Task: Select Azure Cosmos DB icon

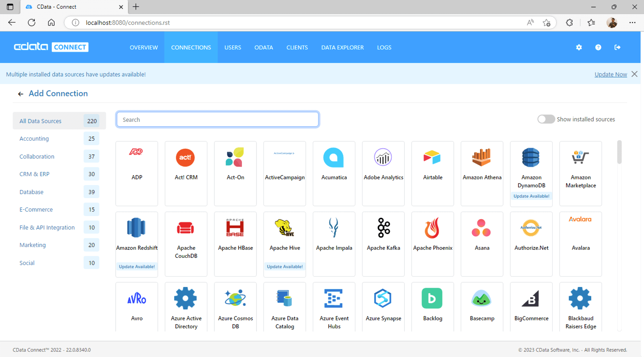Action: (x=235, y=298)
